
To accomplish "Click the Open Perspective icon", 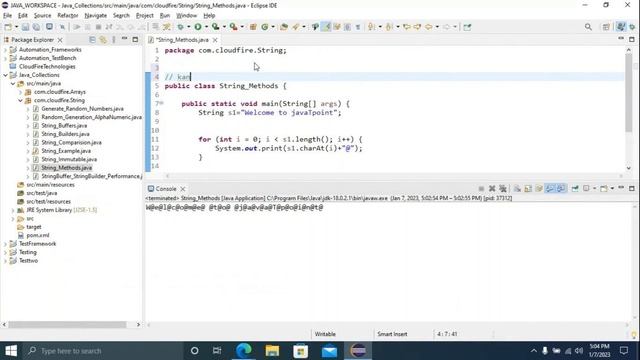I will (606, 27).
